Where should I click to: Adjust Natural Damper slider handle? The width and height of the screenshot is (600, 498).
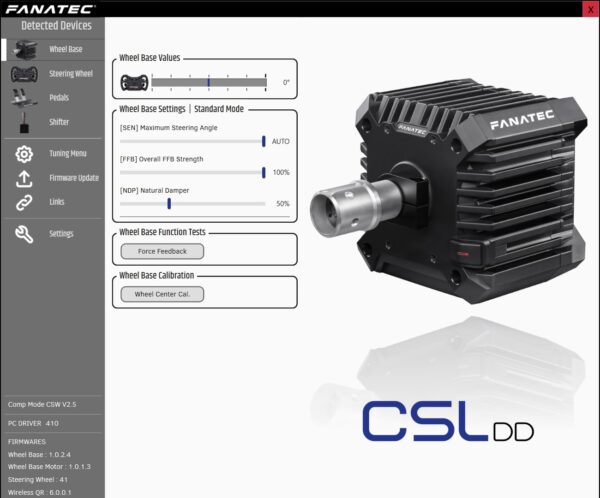click(x=169, y=204)
